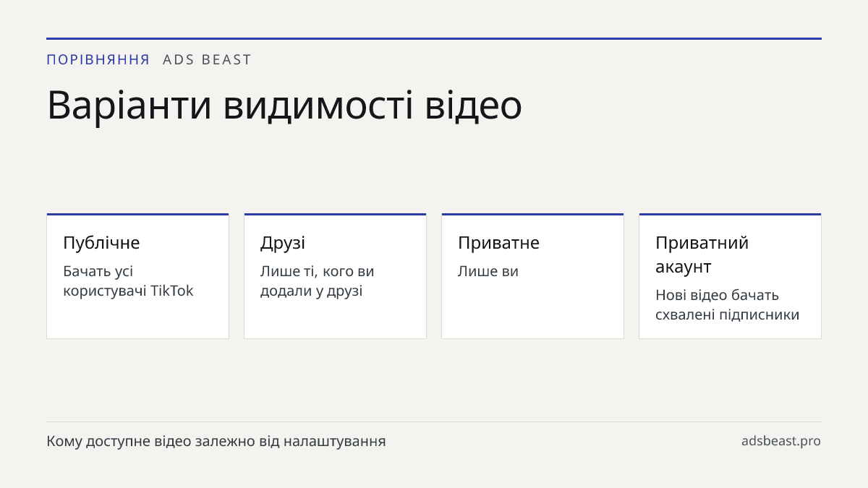Select the Приватний акаунт card title
Screen dimensions: 868x488
coord(702,254)
